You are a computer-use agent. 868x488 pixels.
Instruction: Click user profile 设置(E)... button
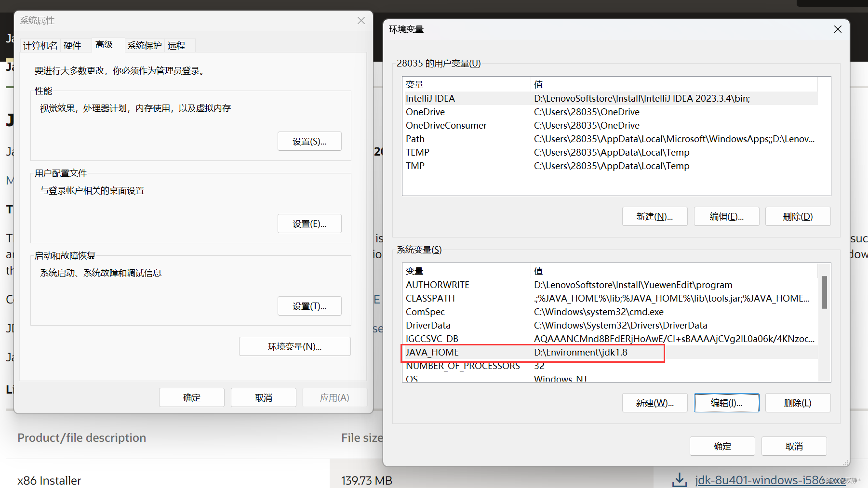pyautogui.click(x=309, y=224)
